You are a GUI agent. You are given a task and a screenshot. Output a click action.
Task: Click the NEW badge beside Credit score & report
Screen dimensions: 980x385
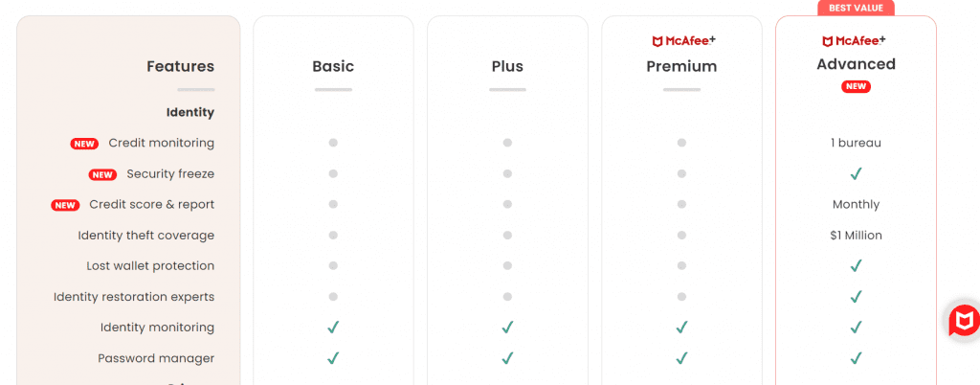[65, 205]
